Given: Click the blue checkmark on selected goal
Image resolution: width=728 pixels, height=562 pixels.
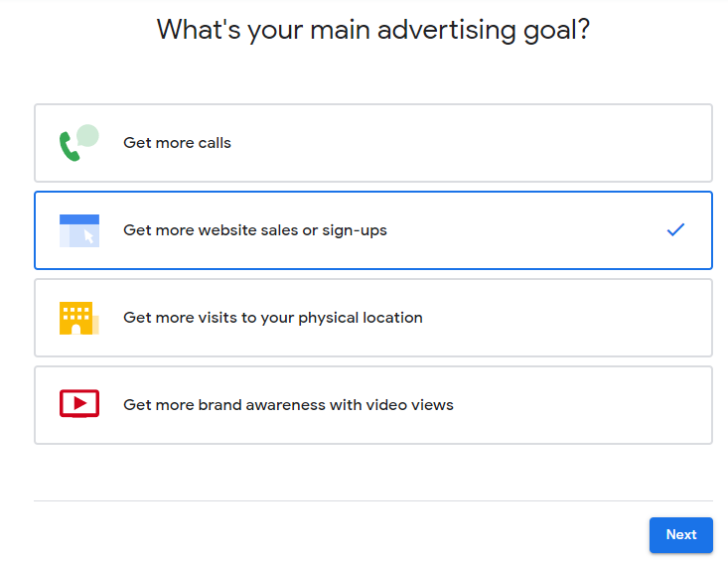Looking at the screenshot, I should (675, 229).
